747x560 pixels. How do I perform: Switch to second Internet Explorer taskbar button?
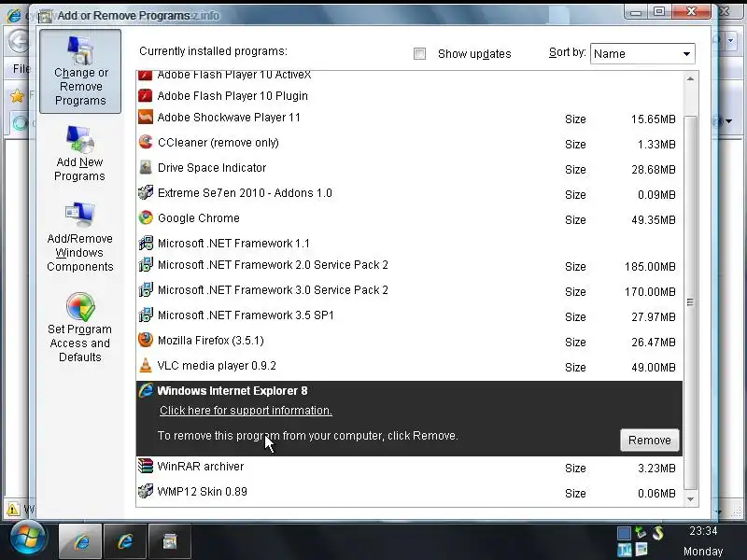[x=125, y=541]
